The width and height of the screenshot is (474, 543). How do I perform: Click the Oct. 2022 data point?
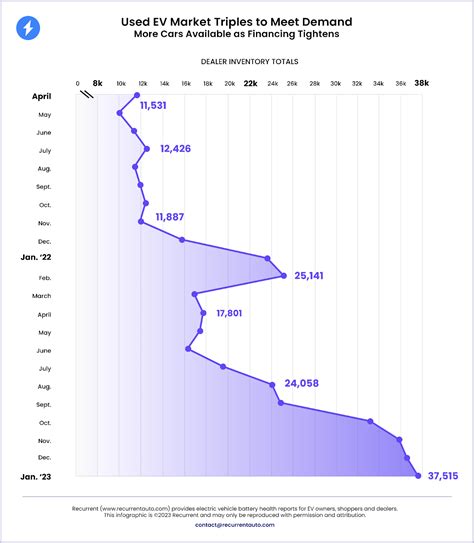click(x=370, y=421)
